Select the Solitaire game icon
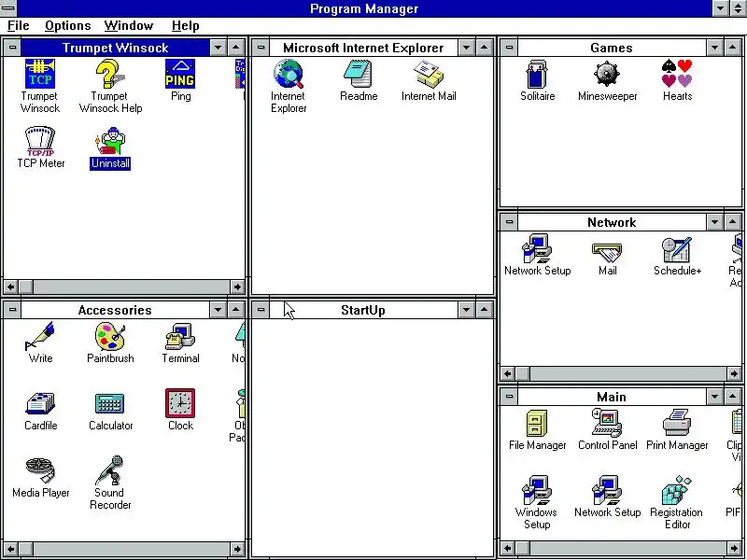 pos(537,74)
